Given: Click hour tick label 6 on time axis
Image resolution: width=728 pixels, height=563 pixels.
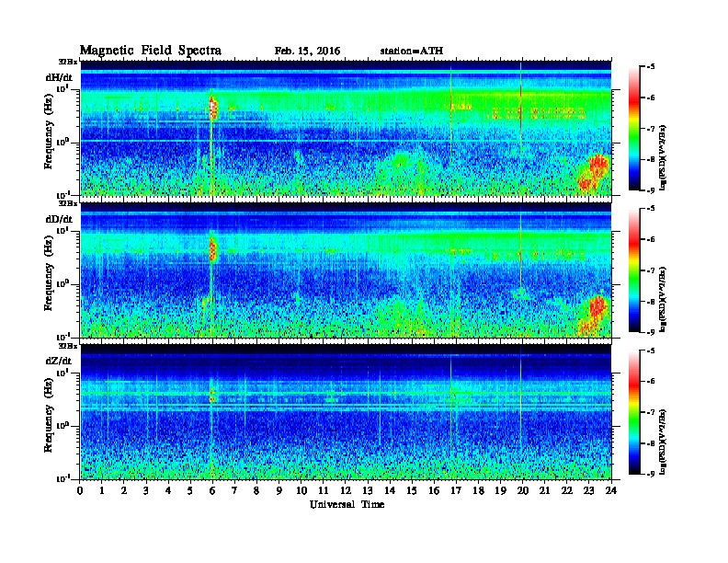Looking at the screenshot, I should pyautogui.click(x=212, y=490).
